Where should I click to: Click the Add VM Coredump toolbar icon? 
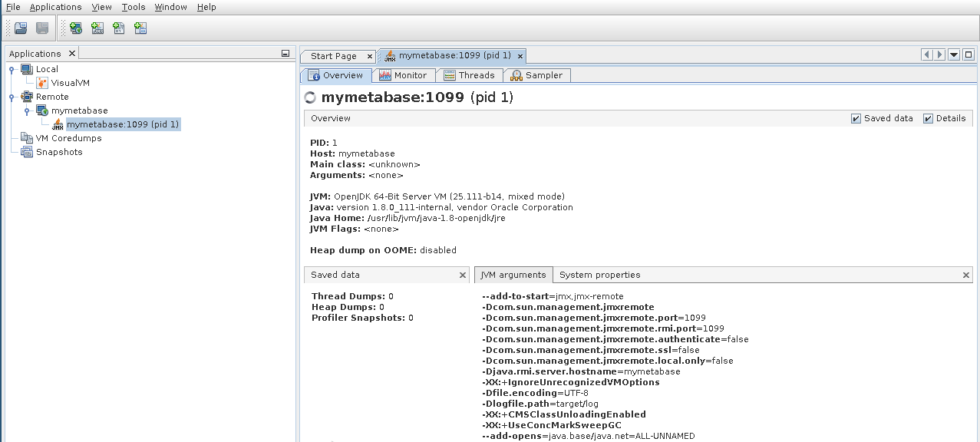tap(117, 28)
